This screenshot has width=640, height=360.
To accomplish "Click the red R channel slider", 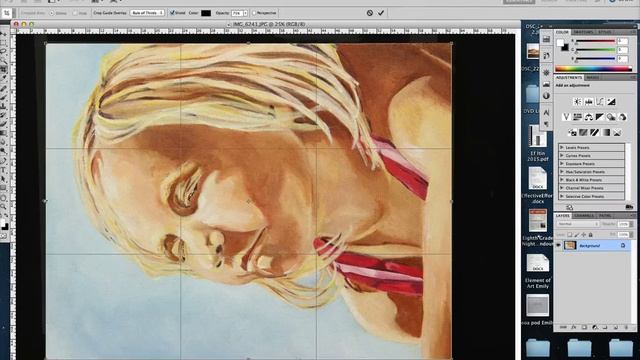I will click(x=596, y=41).
